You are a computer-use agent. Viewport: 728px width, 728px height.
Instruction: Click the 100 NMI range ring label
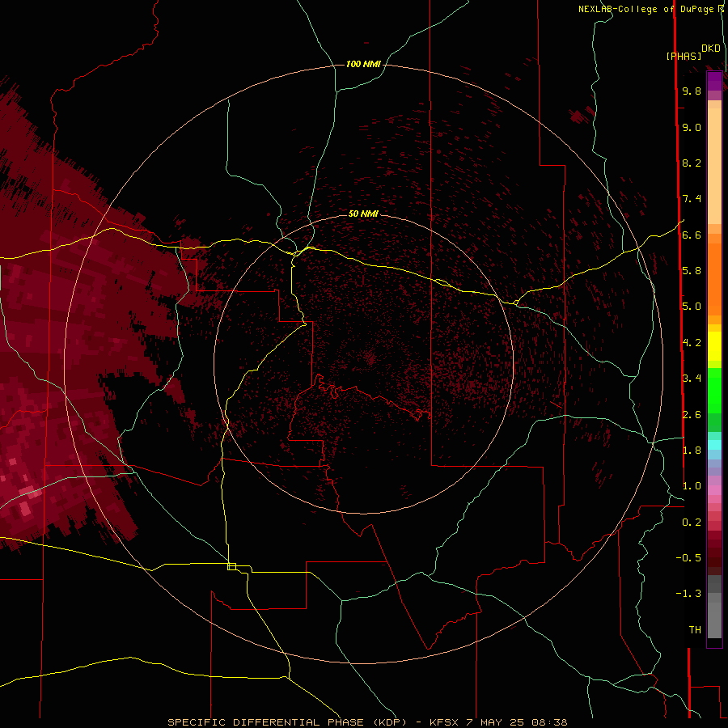[x=363, y=64]
